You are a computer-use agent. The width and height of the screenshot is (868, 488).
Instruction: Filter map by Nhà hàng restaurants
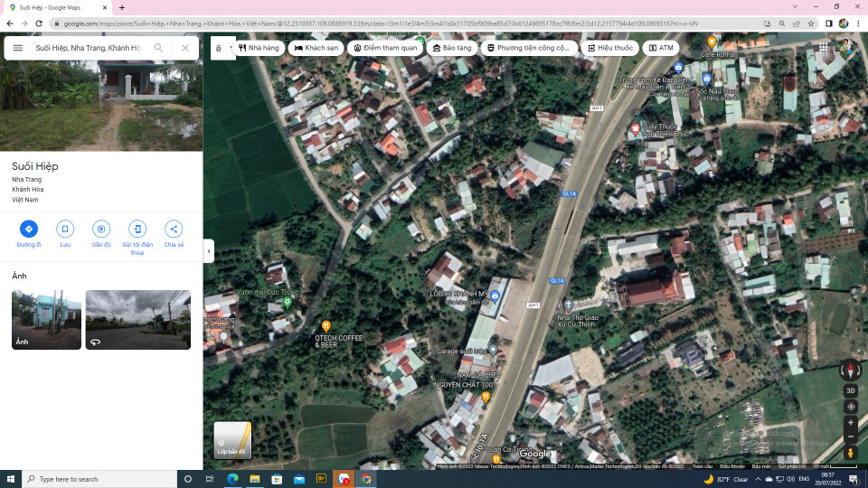(259, 48)
